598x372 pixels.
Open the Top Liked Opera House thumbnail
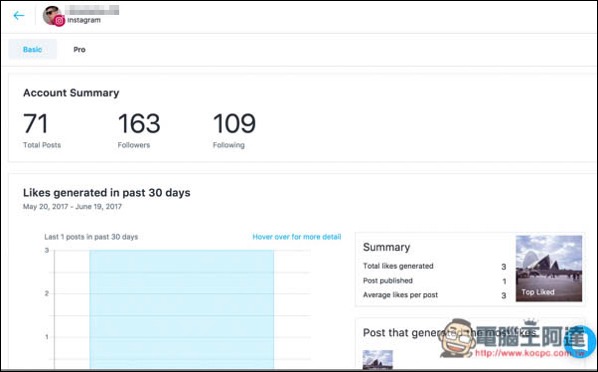click(549, 268)
